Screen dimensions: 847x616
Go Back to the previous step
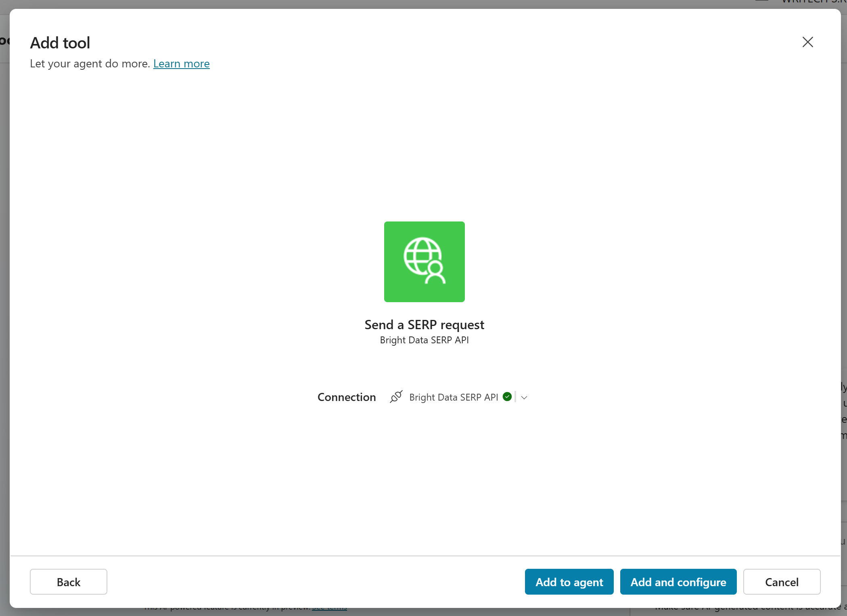click(68, 582)
